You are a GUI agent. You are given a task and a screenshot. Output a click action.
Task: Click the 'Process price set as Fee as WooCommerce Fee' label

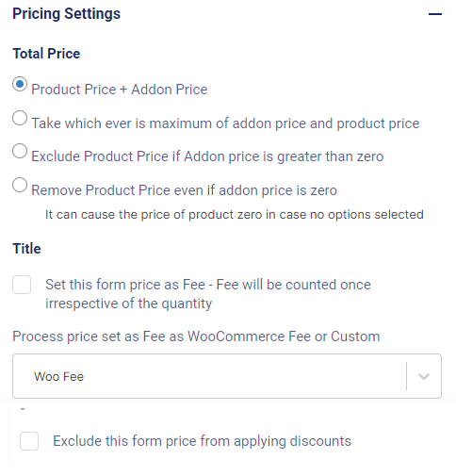pyautogui.click(x=196, y=336)
